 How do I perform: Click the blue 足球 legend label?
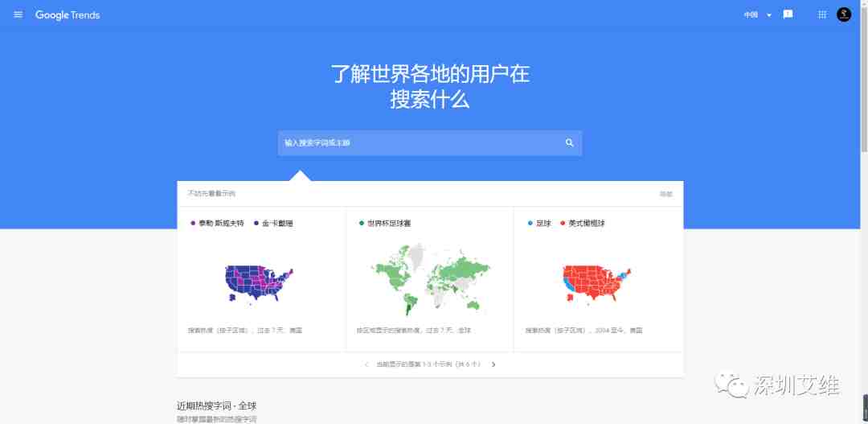pyautogui.click(x=543, y=223)
